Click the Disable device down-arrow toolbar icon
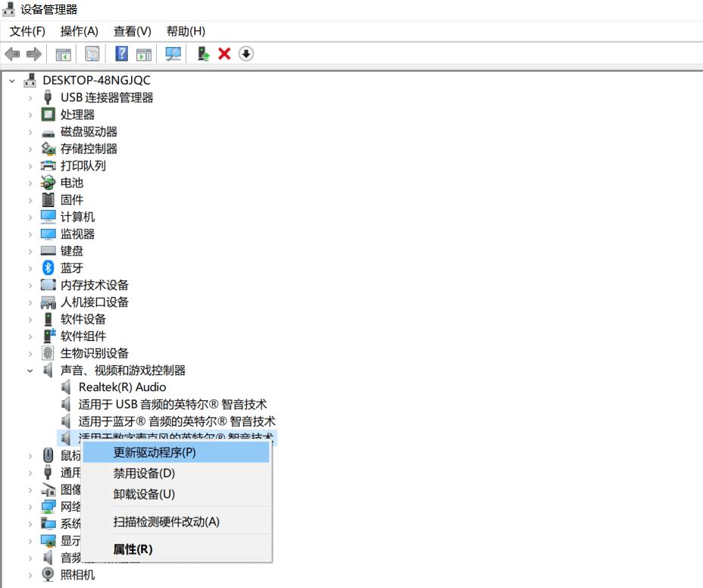The width and height of the screenshot is (703, 588). pyautogui.click(x=245, y=54)
